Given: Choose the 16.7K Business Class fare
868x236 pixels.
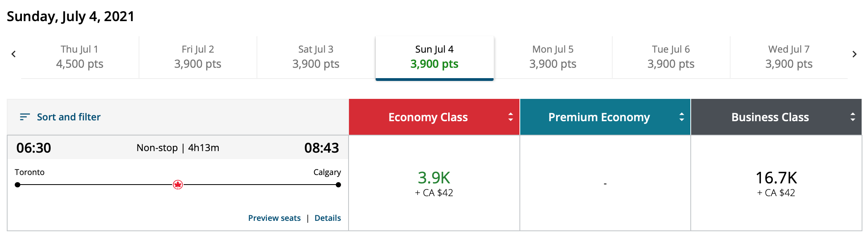Looking at the screenshot, I should click(776, 183).
